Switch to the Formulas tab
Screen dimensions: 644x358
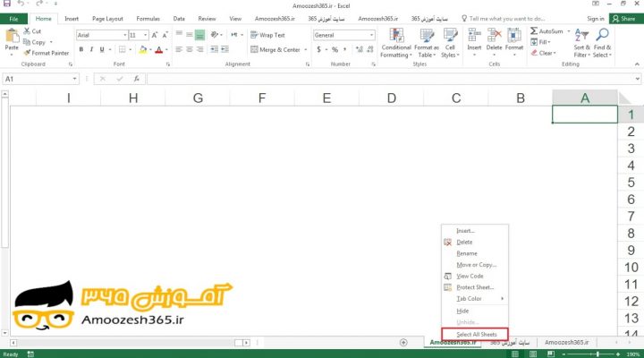point(148,19)
